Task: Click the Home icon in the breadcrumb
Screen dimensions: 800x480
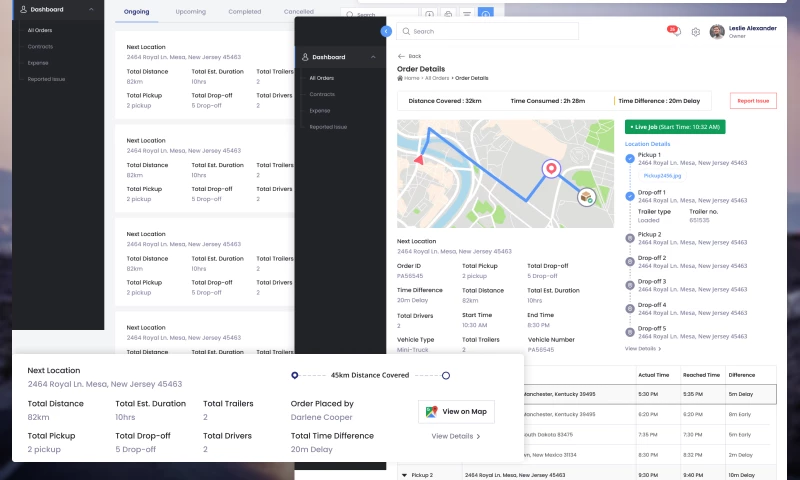Action: tap(401, 77)
